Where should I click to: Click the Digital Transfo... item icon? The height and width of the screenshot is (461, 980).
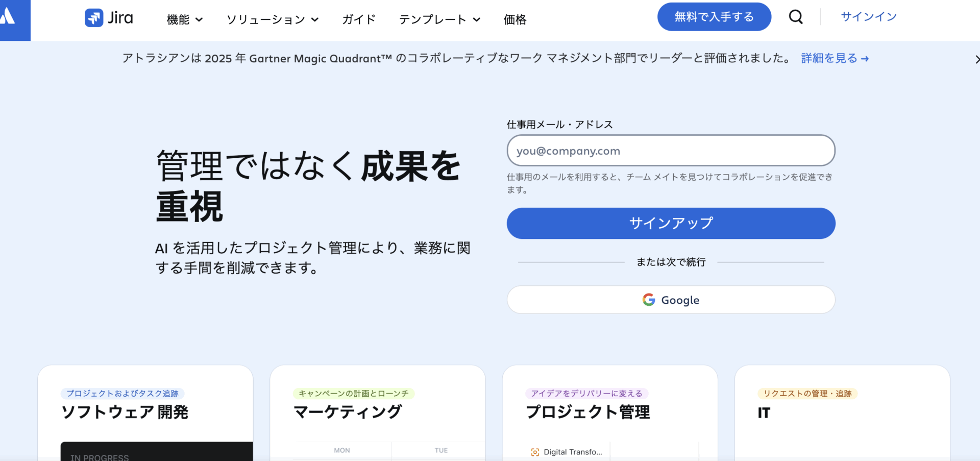[x=535, y=452]
